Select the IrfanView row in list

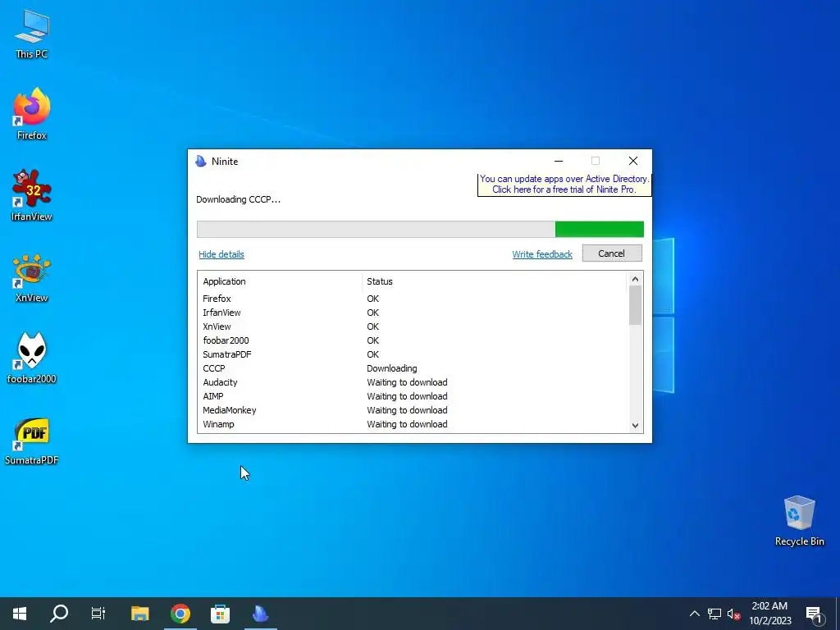pyautogui.click(x=413, y=313)
